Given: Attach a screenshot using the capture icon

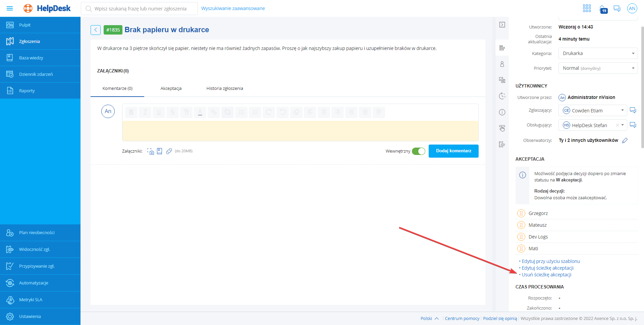Looking at the screenshot, I should coord(151,151).
